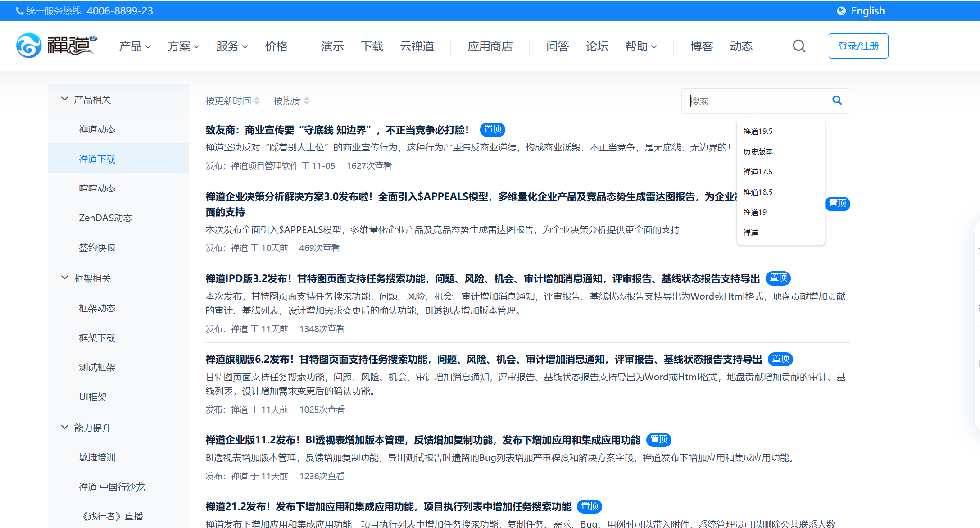Select 禅道动态 in sidebar
Screen dimensions: 980x528
coord(97,129)
